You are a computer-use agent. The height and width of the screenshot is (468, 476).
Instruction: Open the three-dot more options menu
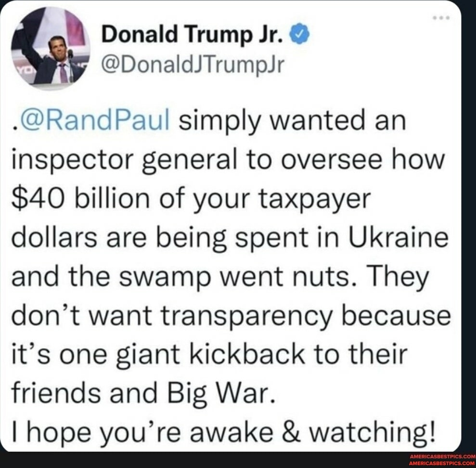[441, 18]
